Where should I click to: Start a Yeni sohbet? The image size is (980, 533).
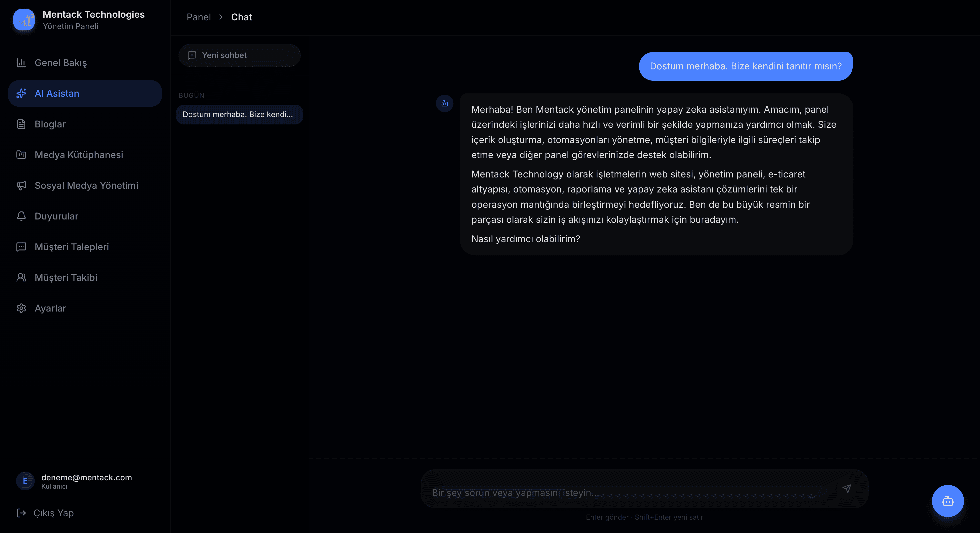pyautogui.click(x=239, y=55)
